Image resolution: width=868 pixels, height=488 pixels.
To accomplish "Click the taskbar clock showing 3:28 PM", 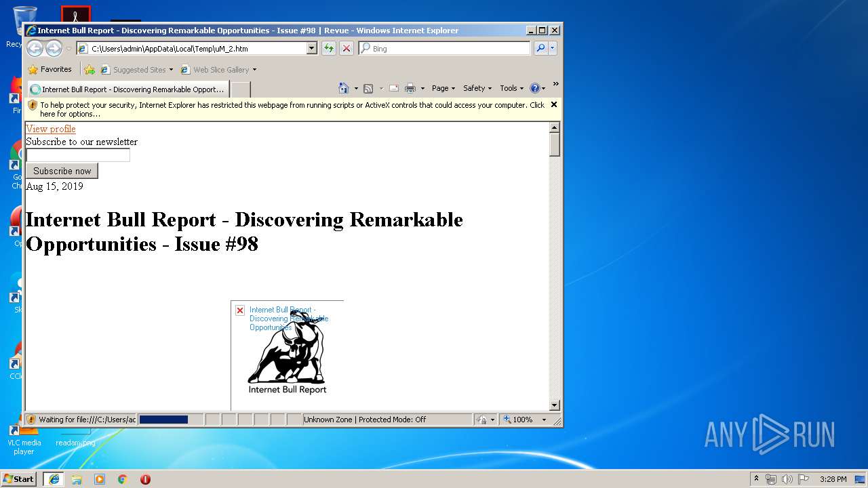I will point(833,479).
